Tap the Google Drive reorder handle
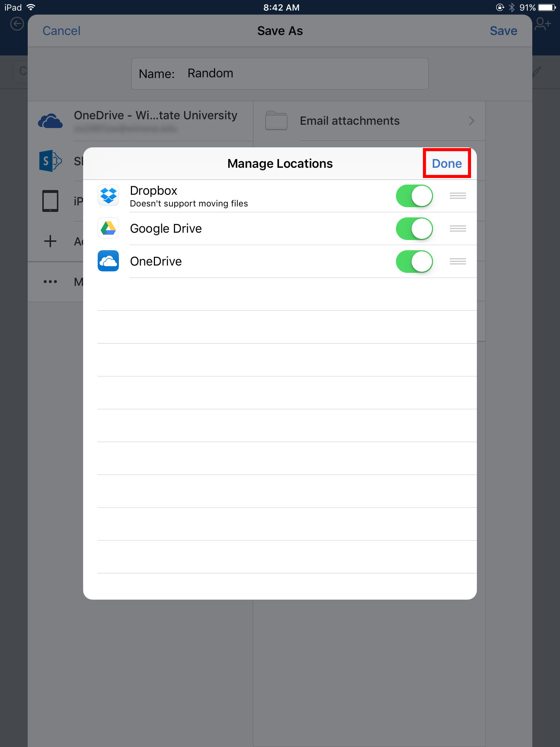 pos(458,229)
